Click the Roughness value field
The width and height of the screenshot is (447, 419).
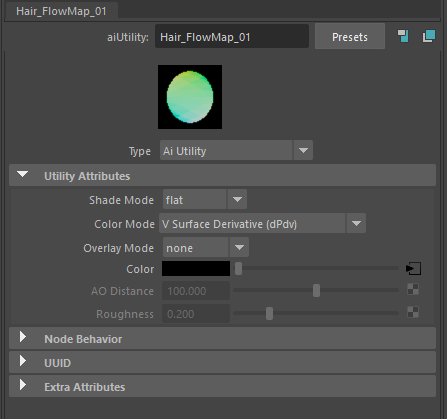point(196,314)
